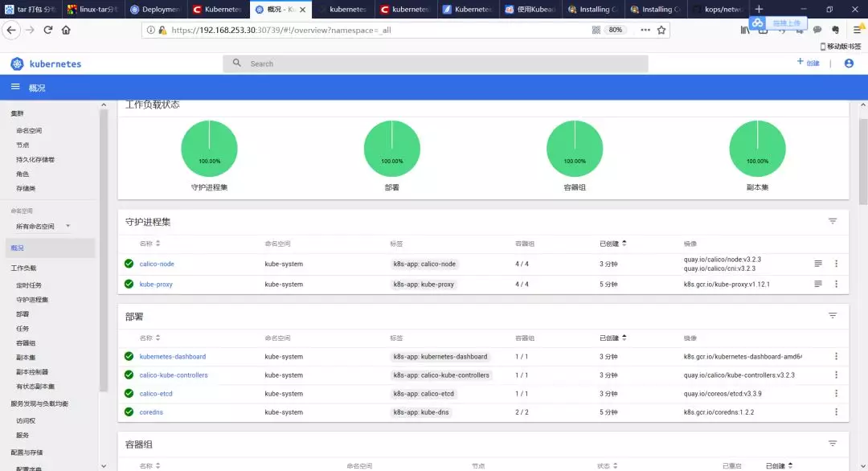Image resolution: width=868 pixels, height=471 pixels.
Task: Bookmark the page with the star icon
Action: [x=661, y=30]
